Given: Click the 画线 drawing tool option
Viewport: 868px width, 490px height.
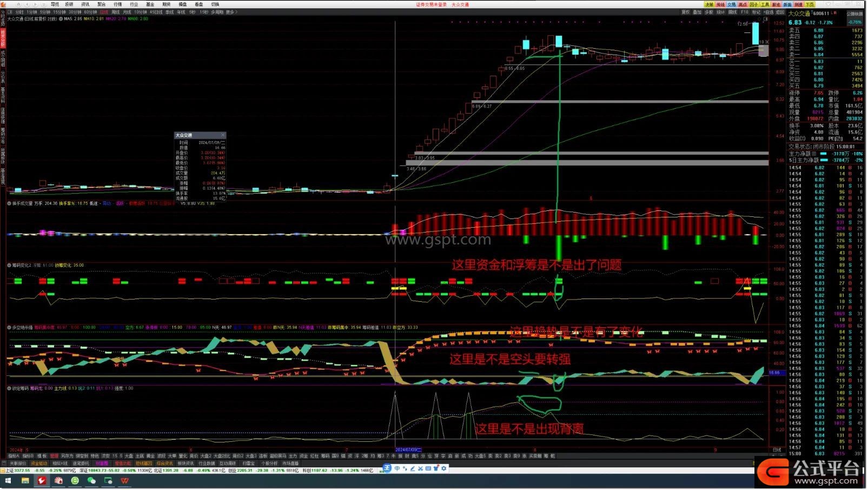Looking at the screenshot, I should [x=733, y=12].
